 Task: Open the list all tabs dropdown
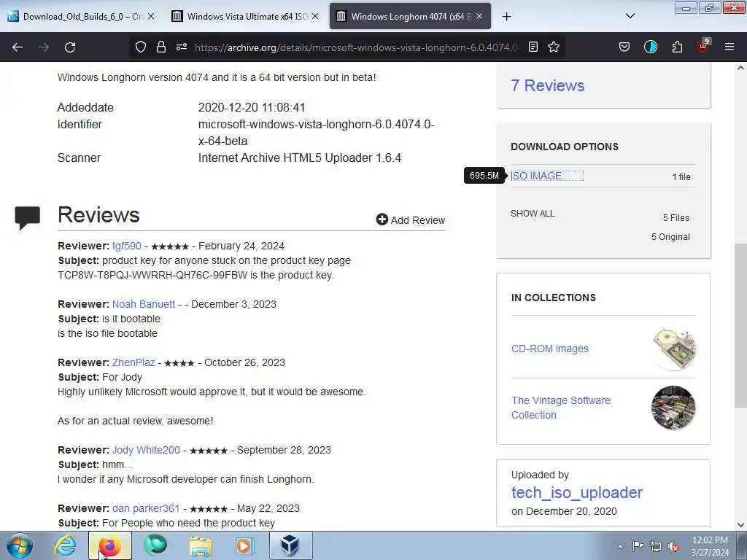[630, 16]
